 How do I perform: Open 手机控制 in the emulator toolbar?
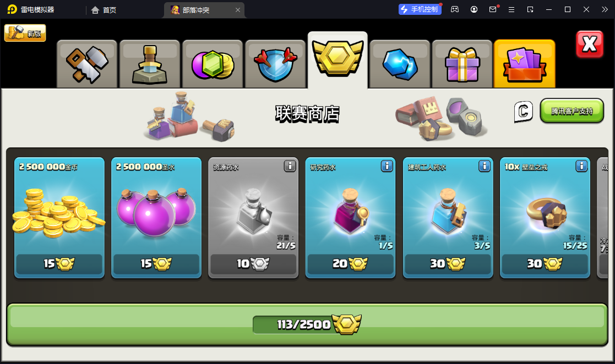coord(420,9)
